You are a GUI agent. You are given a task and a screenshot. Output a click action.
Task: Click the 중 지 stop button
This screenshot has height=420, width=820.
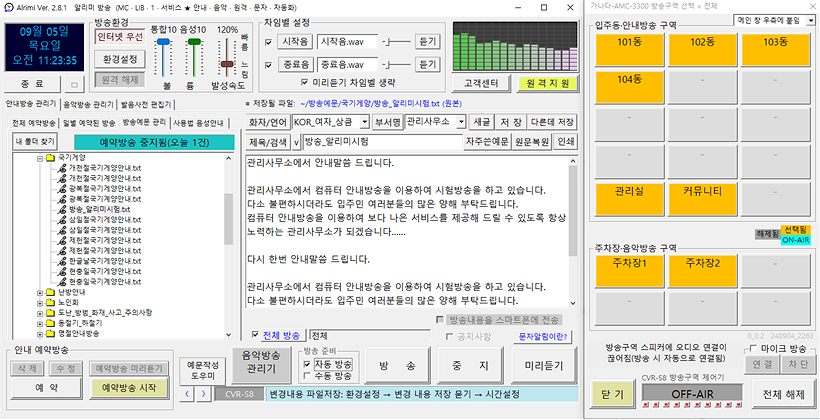click(470, 366)
